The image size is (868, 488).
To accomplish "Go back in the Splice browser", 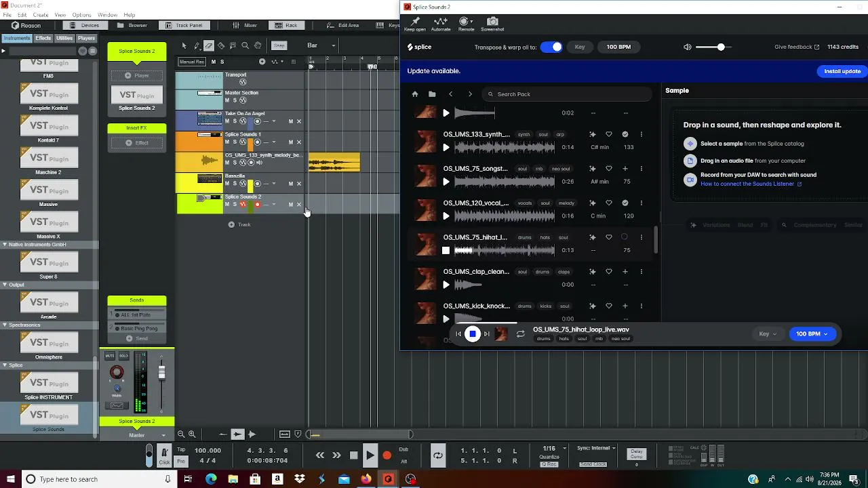I will 451,94.
